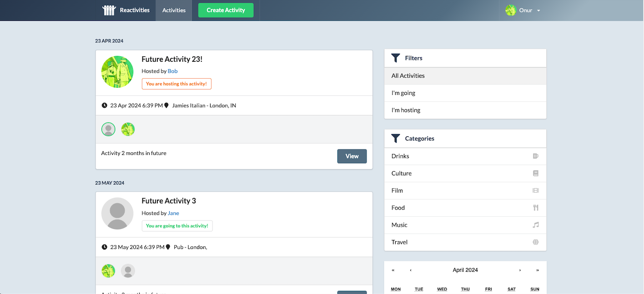Image resolution: width=644 pixels, height=294 pixels.
Task: Click the music note icon beside Music
Action: tap(535, 225)
